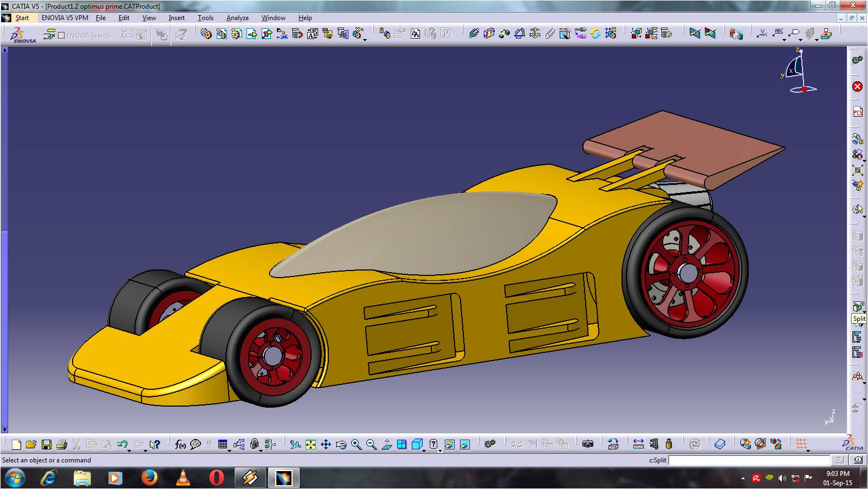Open a file with the folder icon

click(x=31, y=445)
